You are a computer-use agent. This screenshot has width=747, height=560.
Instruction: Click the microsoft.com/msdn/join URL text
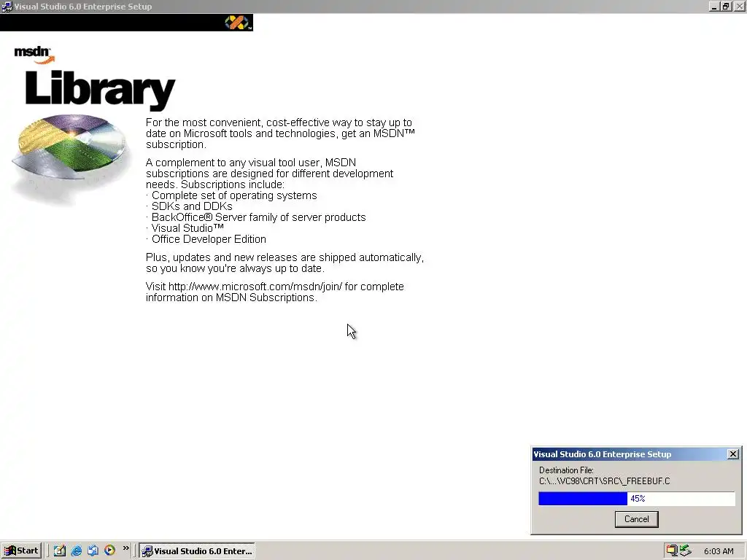click(255, 287)
